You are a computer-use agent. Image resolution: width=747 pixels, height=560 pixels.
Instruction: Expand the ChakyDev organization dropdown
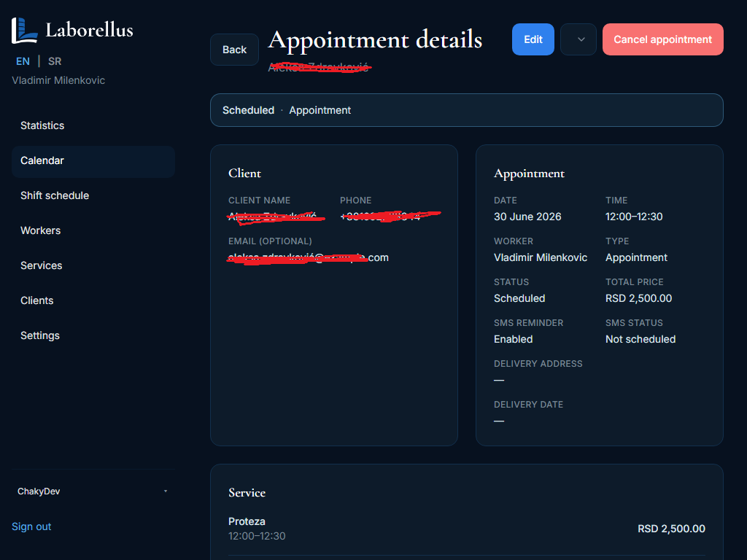[93, 491]
